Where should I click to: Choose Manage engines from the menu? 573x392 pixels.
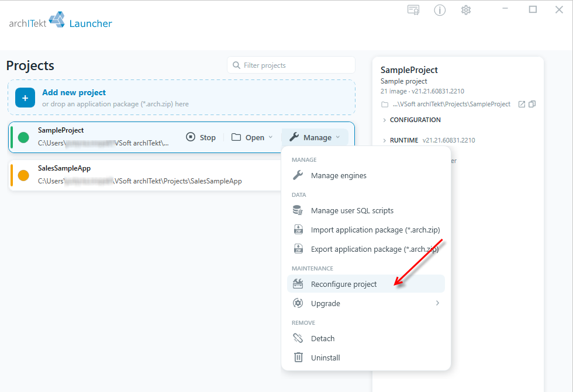tap(366, 176)
